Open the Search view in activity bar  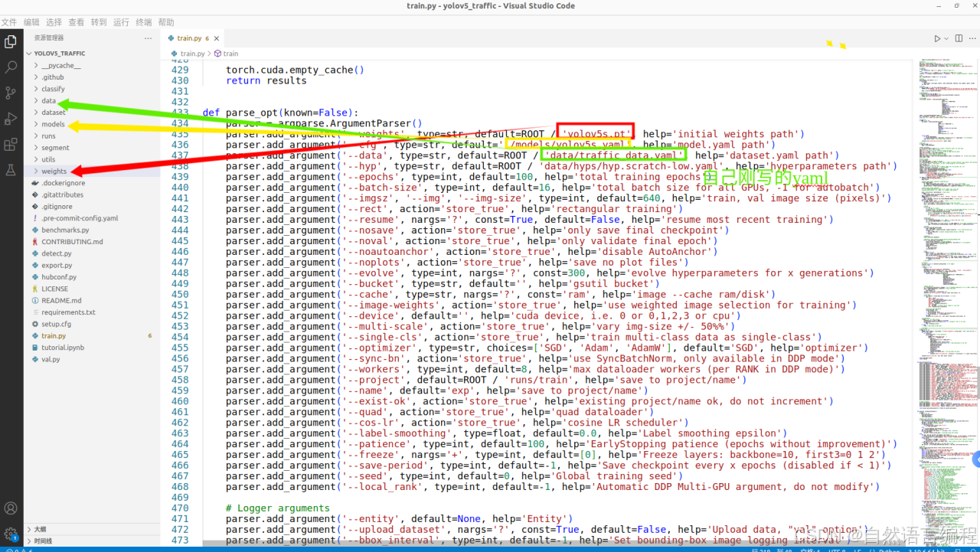pyautogui.click(x=11, y=67)
